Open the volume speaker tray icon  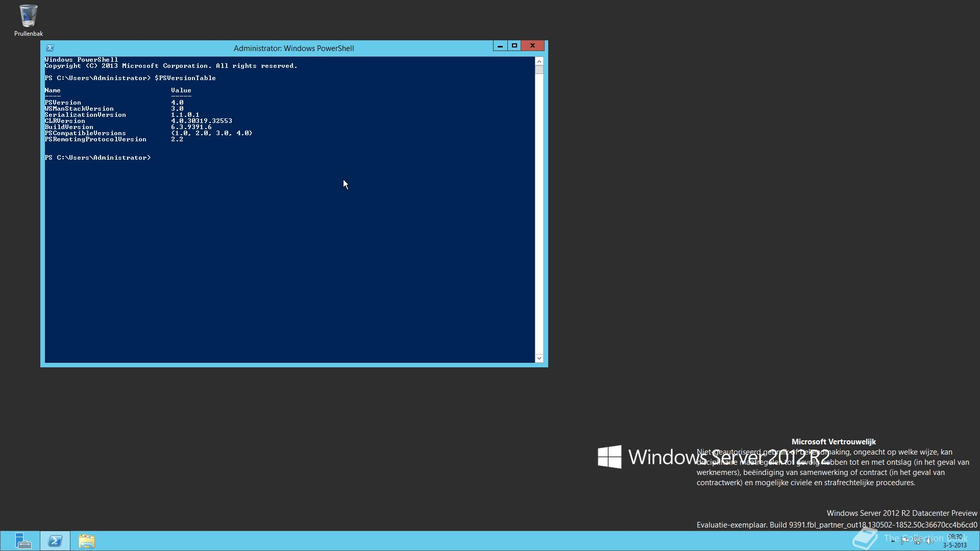(x=929, y=540)
